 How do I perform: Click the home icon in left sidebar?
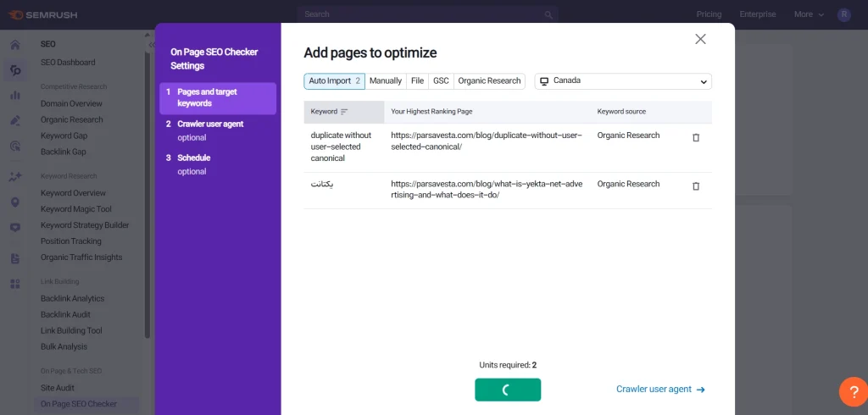(x=14, y=46)
